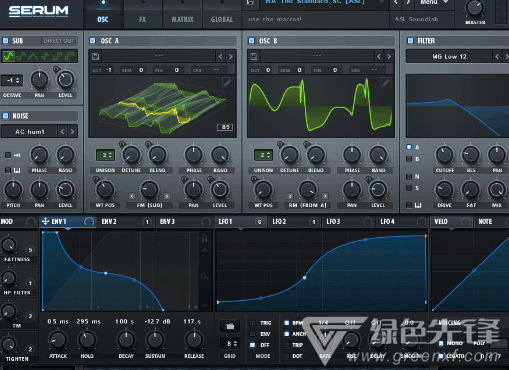
Task: Go to next OSC A wavetable
Action: [231, 57]
